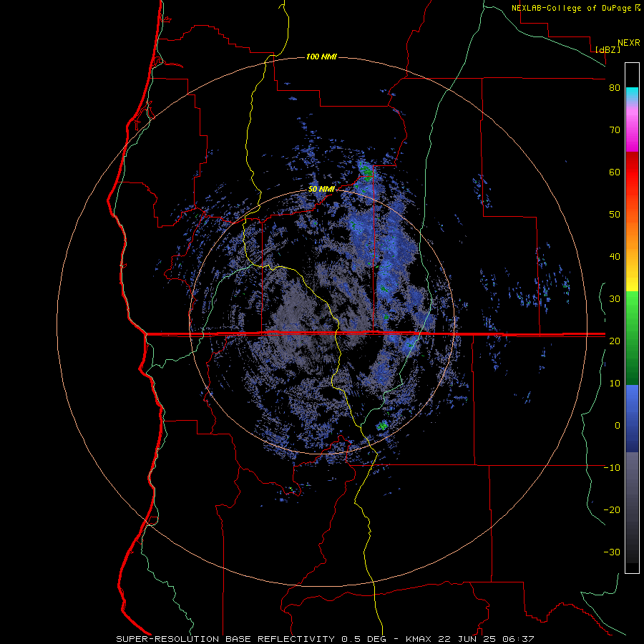Click the cyan band at top of color bar
The image size is (644, 644).
(x=632, y=94)
